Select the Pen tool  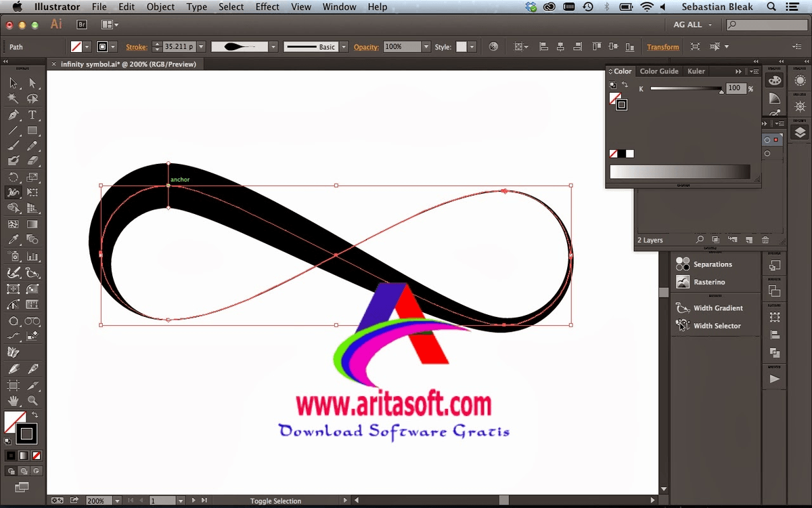pyautogui.click(x=13, y=115)
